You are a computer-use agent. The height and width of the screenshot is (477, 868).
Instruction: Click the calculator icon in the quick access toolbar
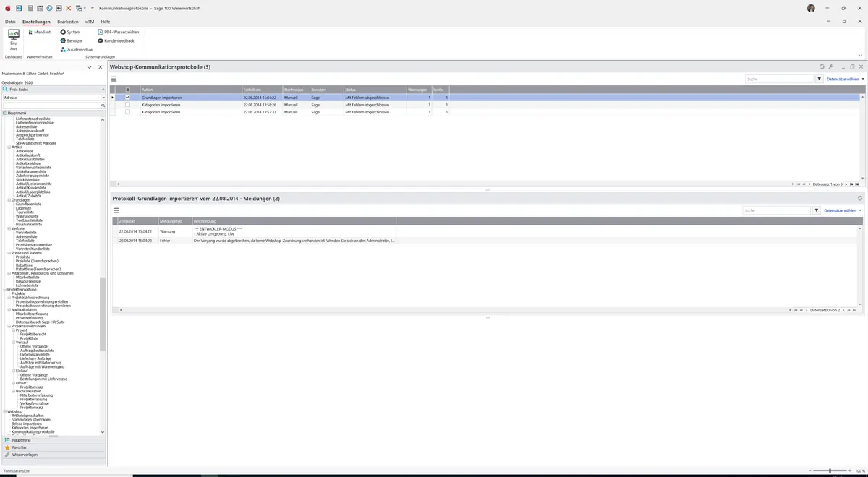click(x=30, y=8)
